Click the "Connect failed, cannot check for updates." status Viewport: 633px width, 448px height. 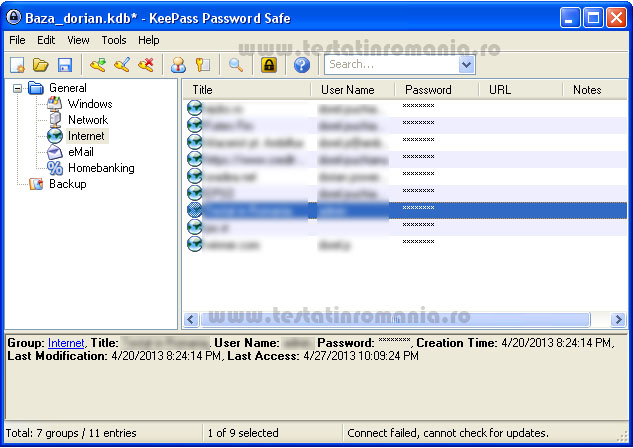coord(448,433)
